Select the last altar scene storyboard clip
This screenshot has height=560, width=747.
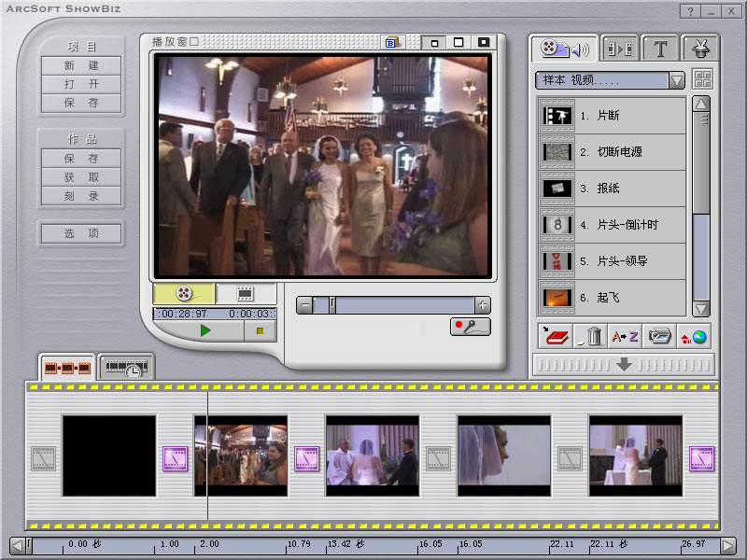(x=636, y=455)
